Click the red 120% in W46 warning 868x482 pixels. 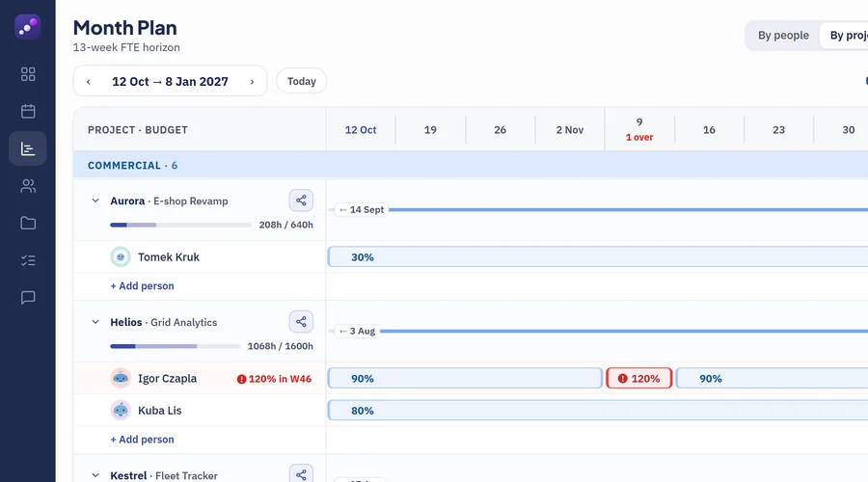[274, 379]
